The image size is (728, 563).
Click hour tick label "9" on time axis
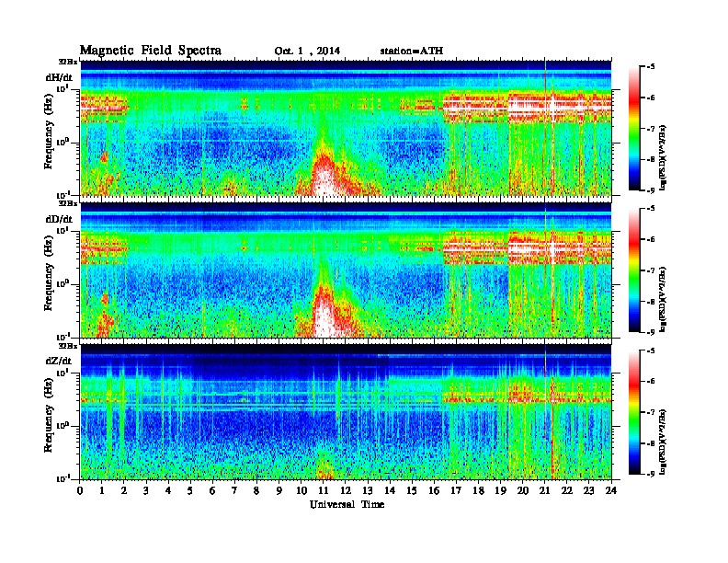coord(279,490)
